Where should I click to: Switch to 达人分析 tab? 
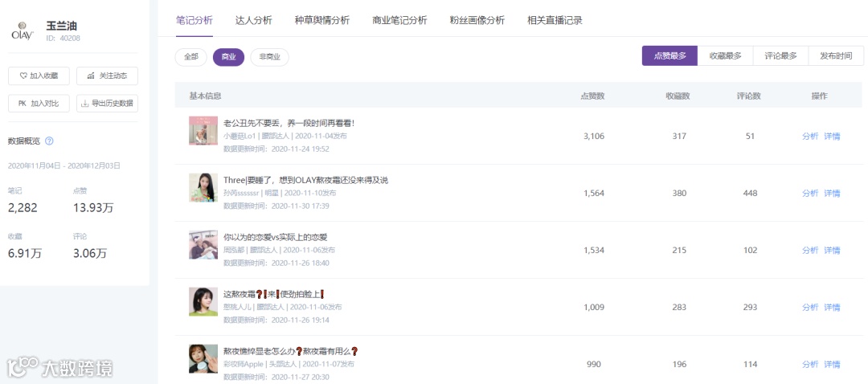pos(253,20)
